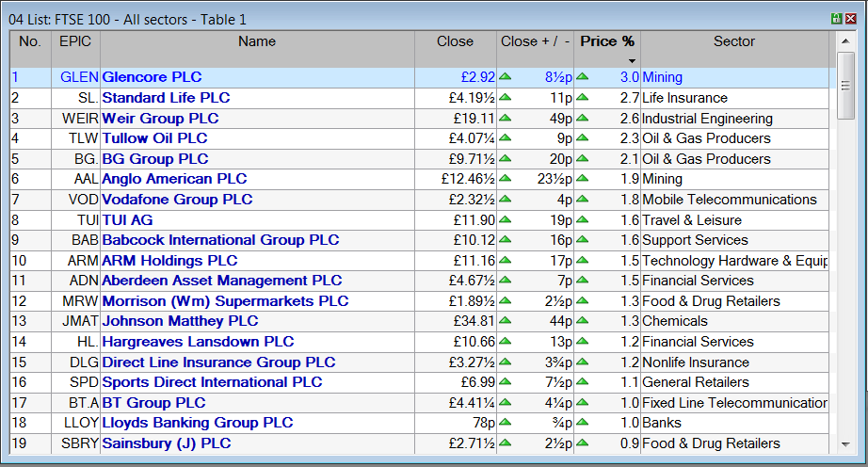The width and height of the screenshot is (868, 467).
Task: Click the Life Insurance sector cell
Action: (734, 98)
